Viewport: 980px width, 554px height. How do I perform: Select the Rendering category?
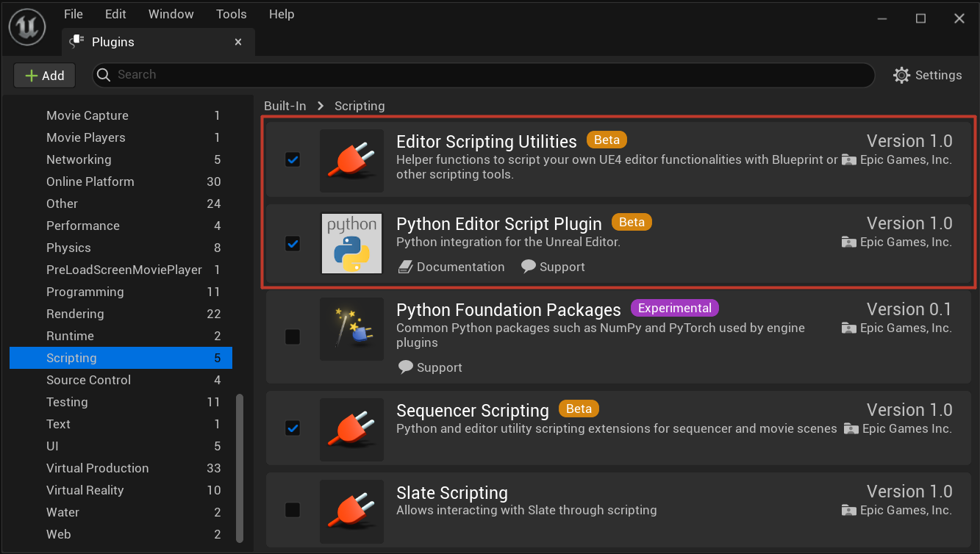point(121,314)
